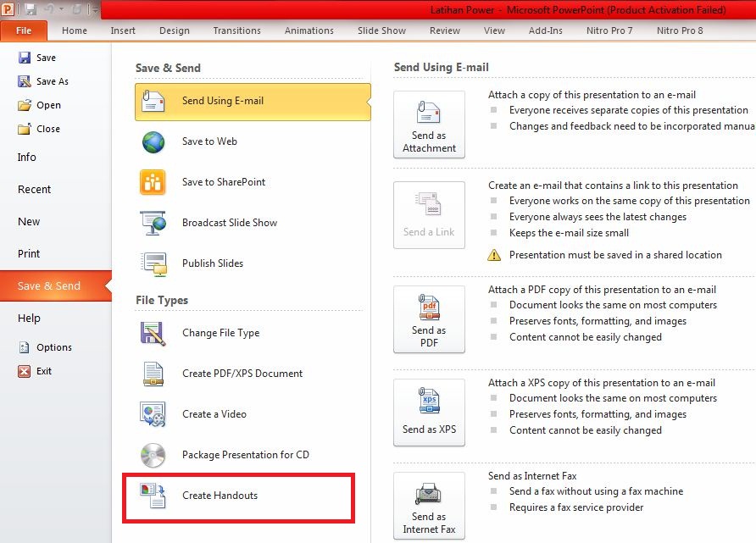The image size is (756, 543).
Task: Select Info in Backstage sidebar
Action: coord(56,157)
